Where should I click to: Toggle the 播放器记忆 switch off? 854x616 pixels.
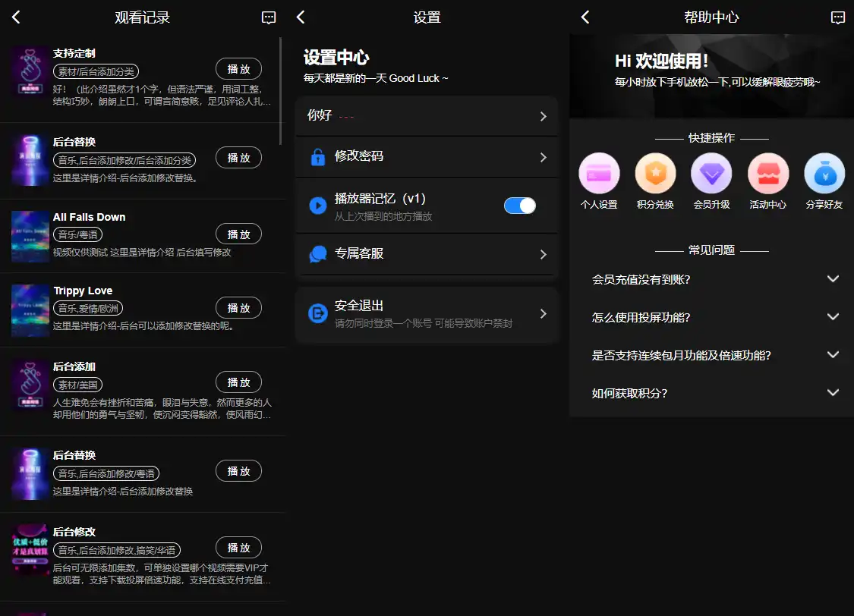click(x=520, y=206)
